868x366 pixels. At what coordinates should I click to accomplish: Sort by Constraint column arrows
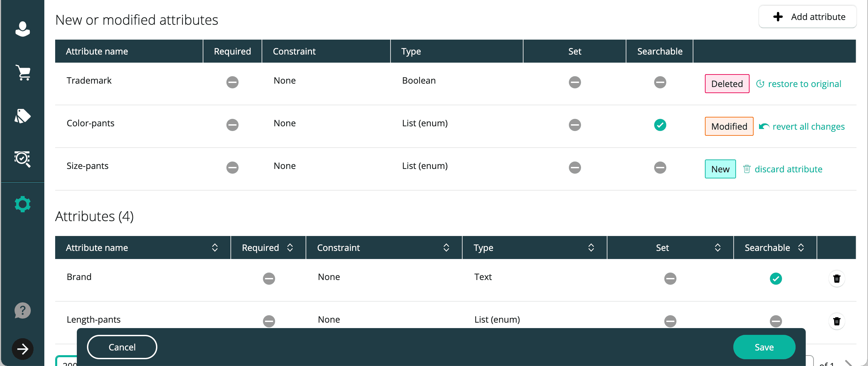pyautogui.click(x=446, y=247)
